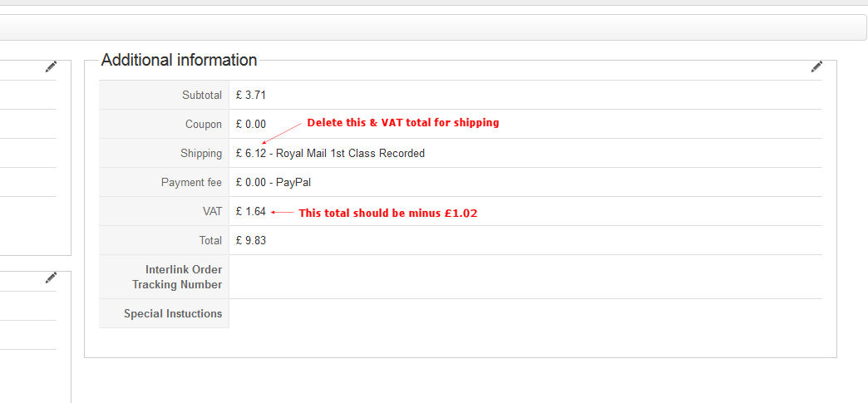Select the VAT row label
The width and height of the screenshot is (868, 403).
[212, 212]
